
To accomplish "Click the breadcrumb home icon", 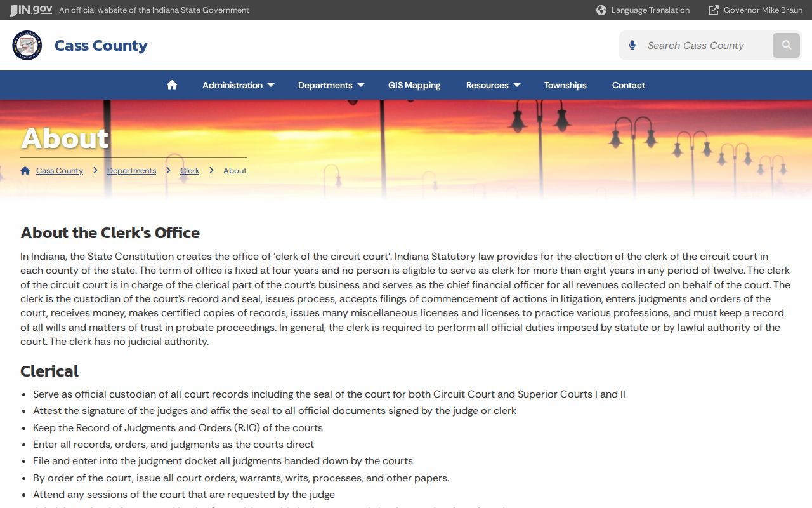I will (25, 171).
